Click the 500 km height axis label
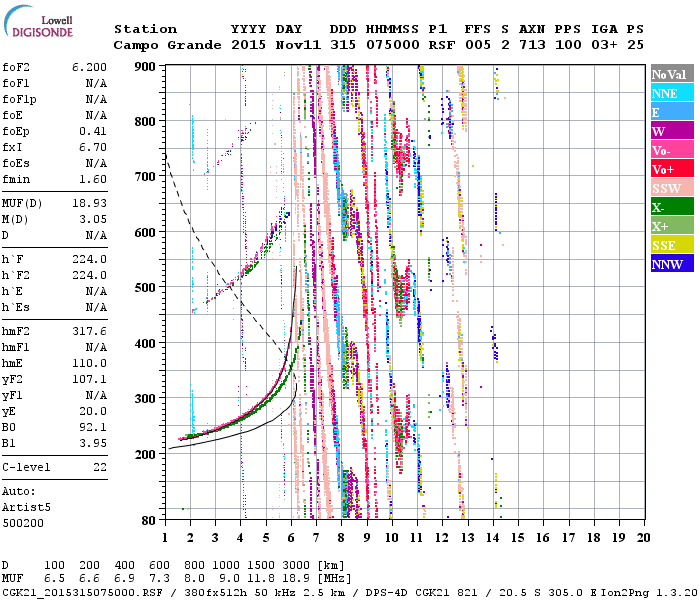This screenshot has width=700, height=600. 145,287
